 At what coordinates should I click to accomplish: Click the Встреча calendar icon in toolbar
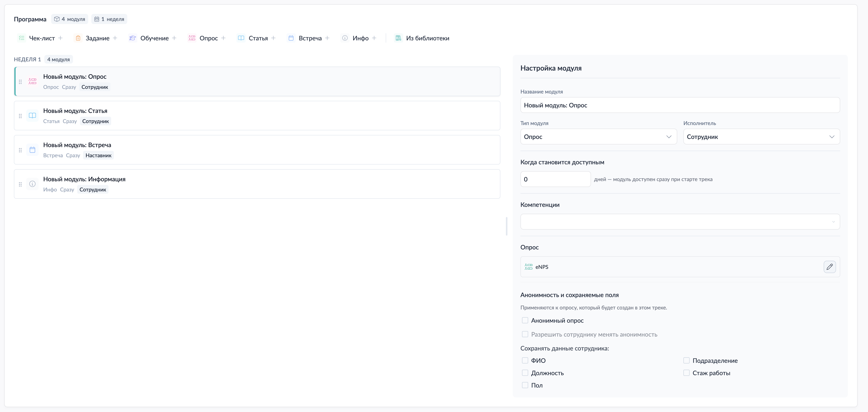pos(291,38)
